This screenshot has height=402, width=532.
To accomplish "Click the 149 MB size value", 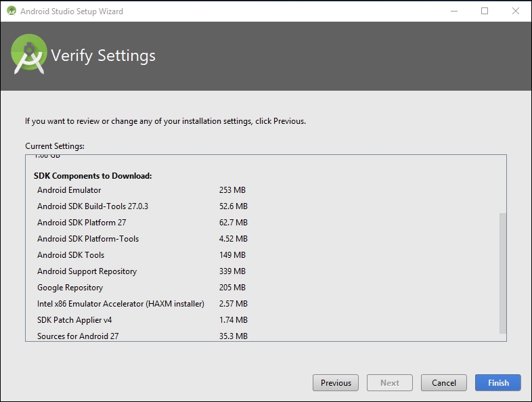I will pyautogui.click(x=232, y=255).
